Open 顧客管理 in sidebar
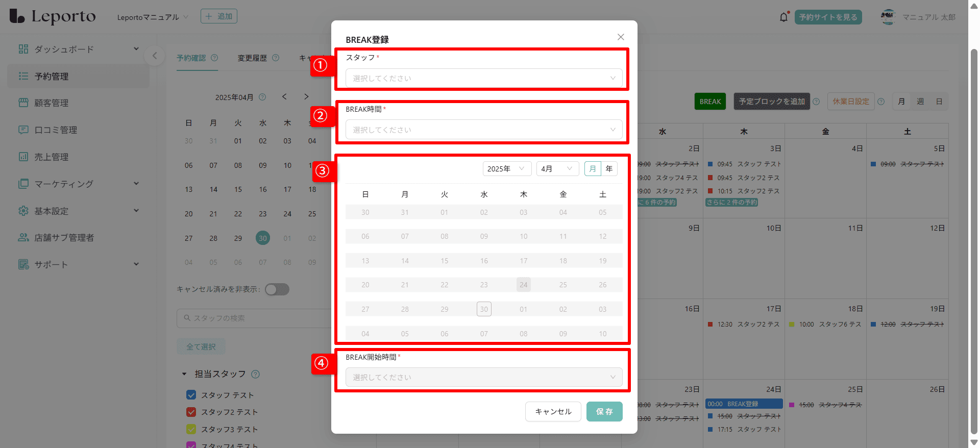980x448 pixels. click(x=79, y=103)
